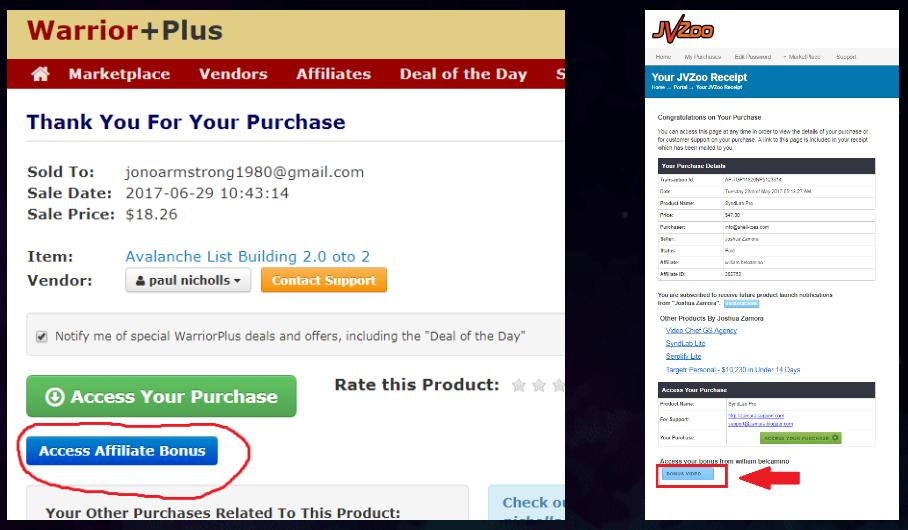Open Avalanche List Building 2.0 oto 2 link
The image size is (908, 530).
247,257
